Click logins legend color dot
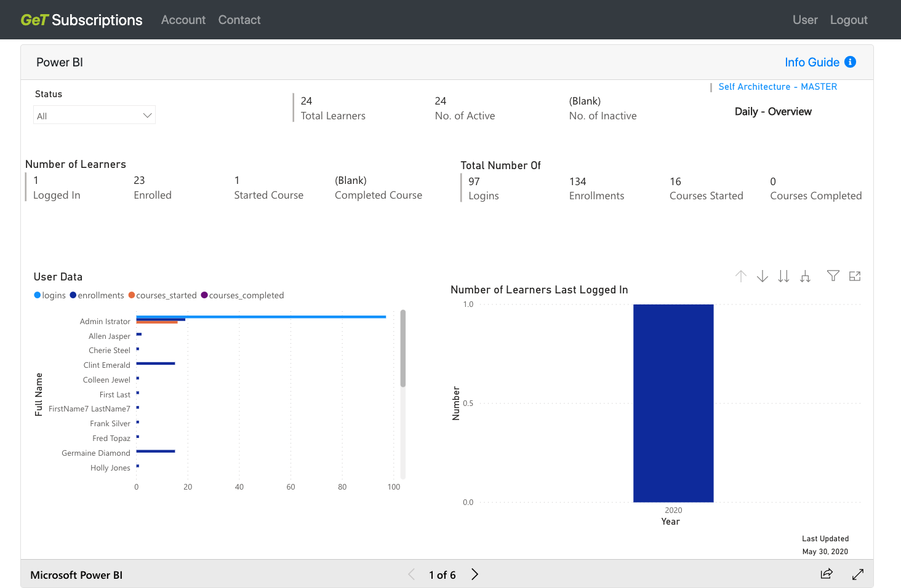This screenshot has height=588, width=901. tap(38, 295)
